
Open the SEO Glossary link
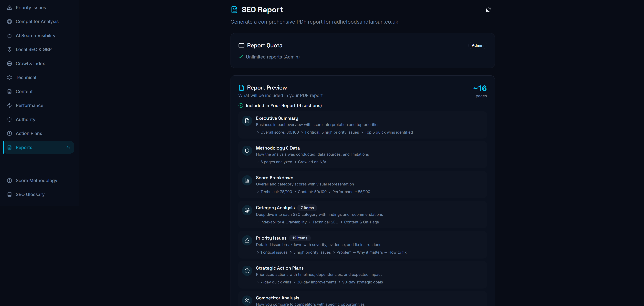[x=30, y=194]
